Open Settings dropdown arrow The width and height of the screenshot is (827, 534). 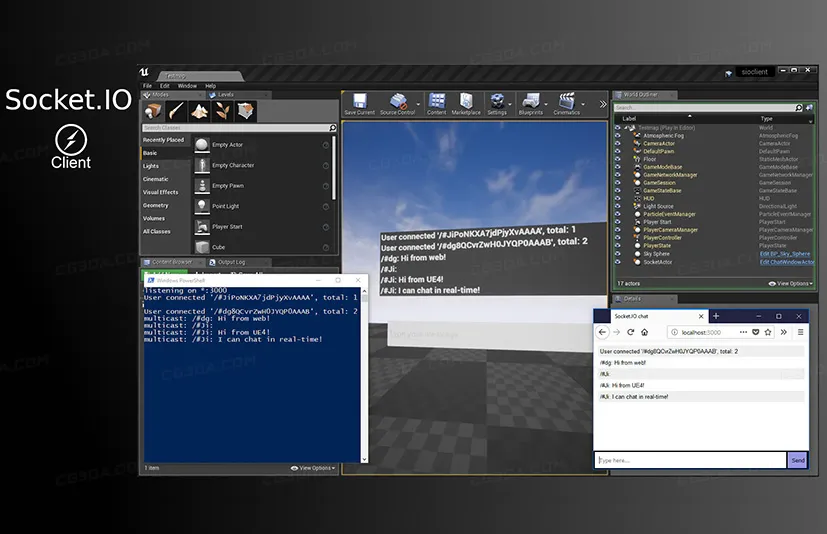(510, 104)
